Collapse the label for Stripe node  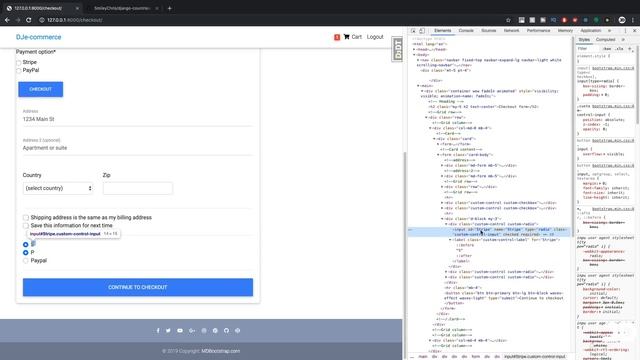450,240
